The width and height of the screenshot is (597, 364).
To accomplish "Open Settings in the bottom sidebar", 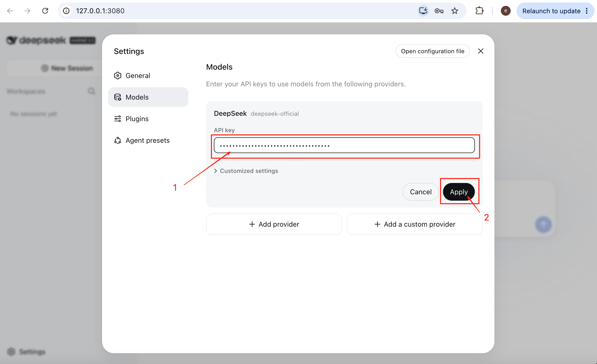I will pos(26,352).
